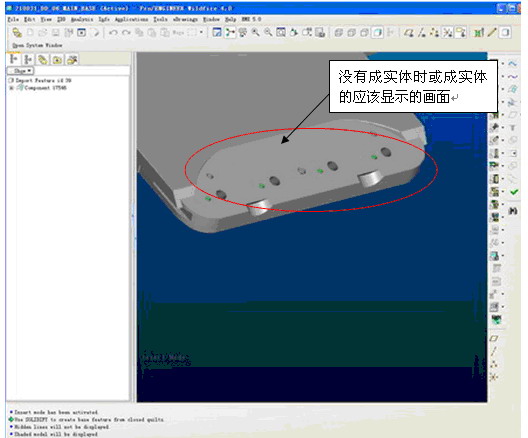Select Component 17546 in model tree
528x438 pixels.
[x=42, y=88]
